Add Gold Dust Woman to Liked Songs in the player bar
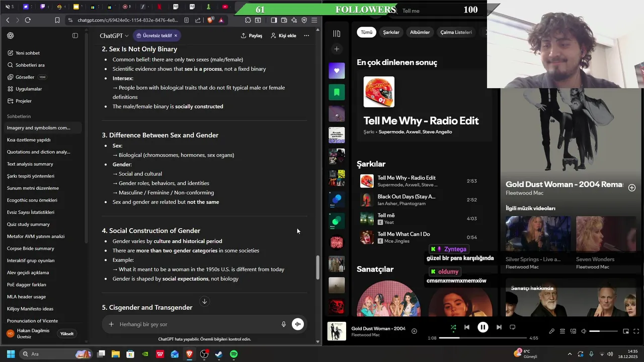This screenshot has height=362, width=644. 414,331
